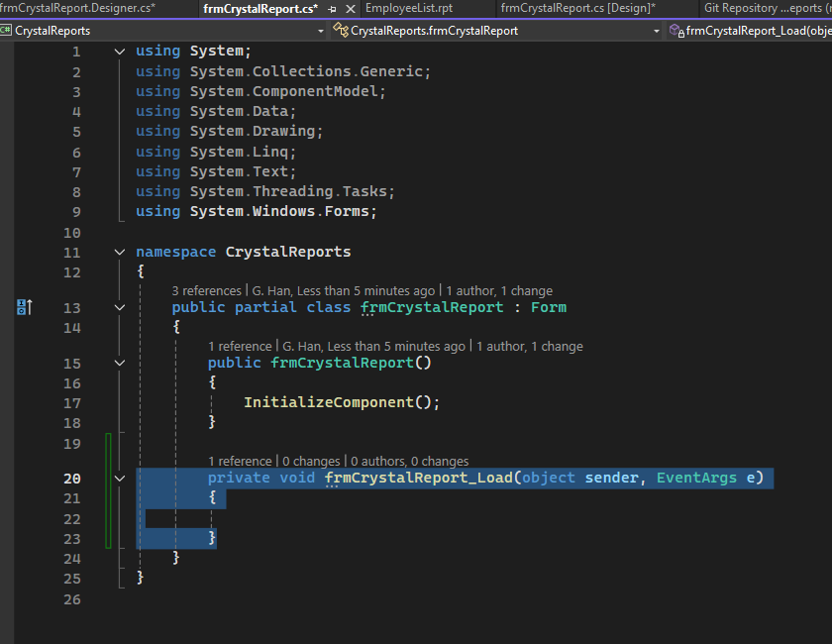This screenshot has width=832, height=644.
Task: Switch to EmployeeList.rpt tab
Action: (x=409, y=8)
